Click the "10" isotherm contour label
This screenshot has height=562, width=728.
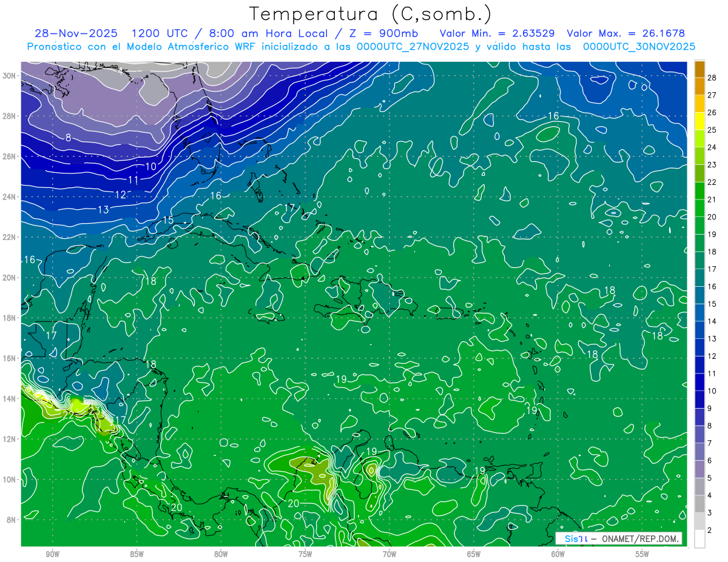[151, 166]
